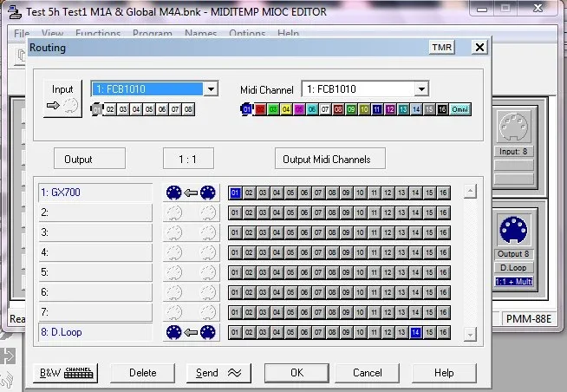The width and height of the screenshot is (567, 392).
Task: Click the Output Midi Channels button
Action: pos(330,159)
